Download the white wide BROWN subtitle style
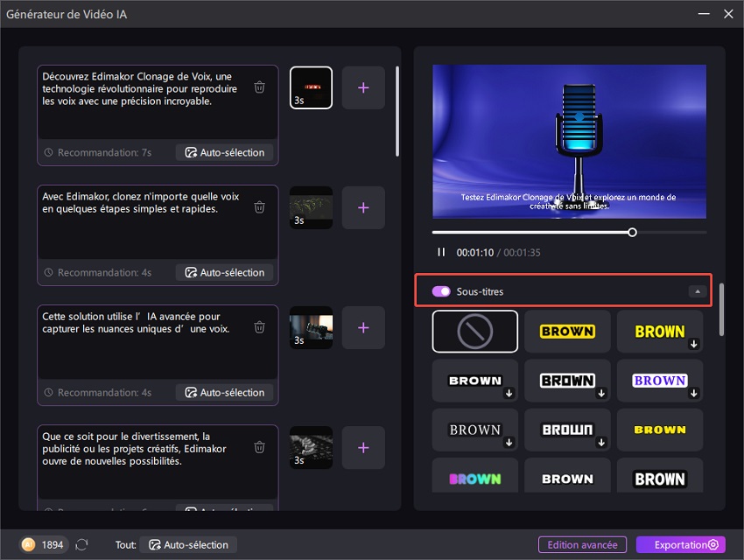The image size is (744, 560). coord(509,393)
